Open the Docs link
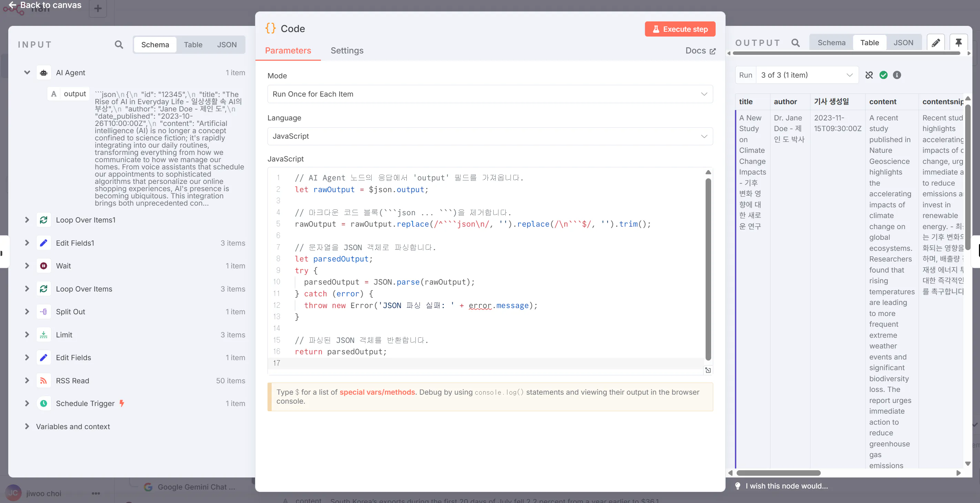 [700, 51]
